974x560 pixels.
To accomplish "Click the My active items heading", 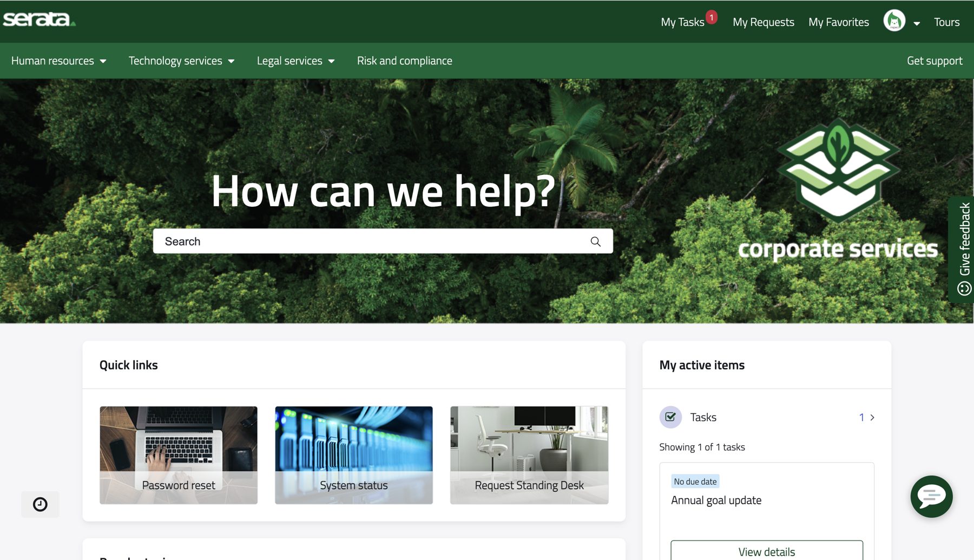I will coord(702,365).
